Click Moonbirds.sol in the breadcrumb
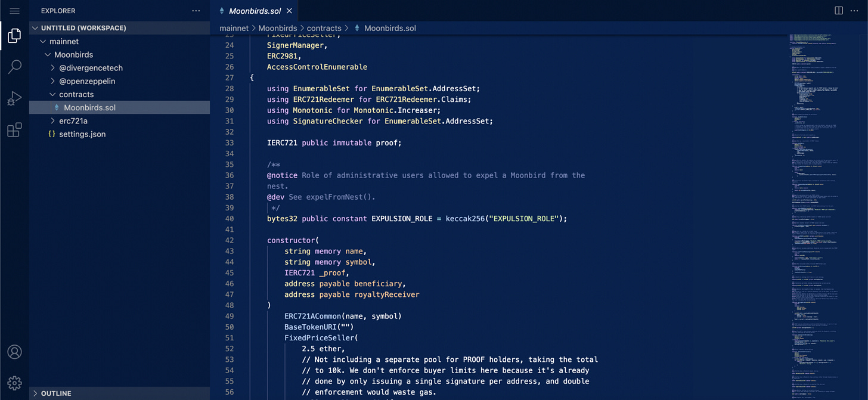 point(390,28)
